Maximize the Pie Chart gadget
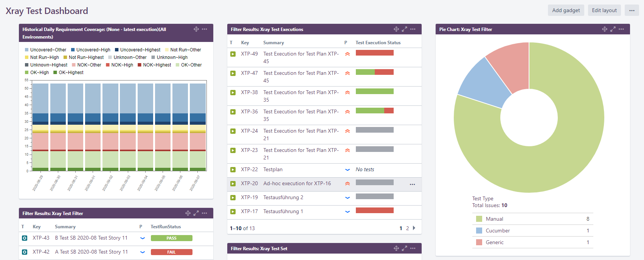The image size is (644, 260). click(613, 29)
